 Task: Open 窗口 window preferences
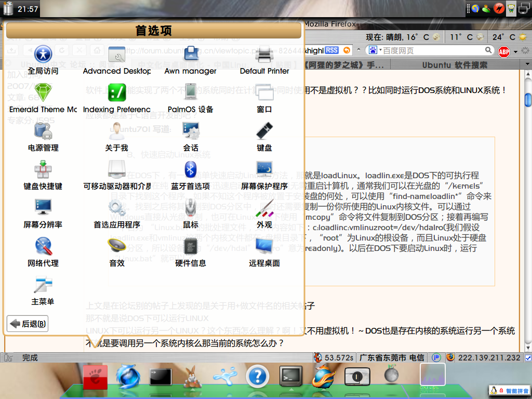click(x=264, y=99)
